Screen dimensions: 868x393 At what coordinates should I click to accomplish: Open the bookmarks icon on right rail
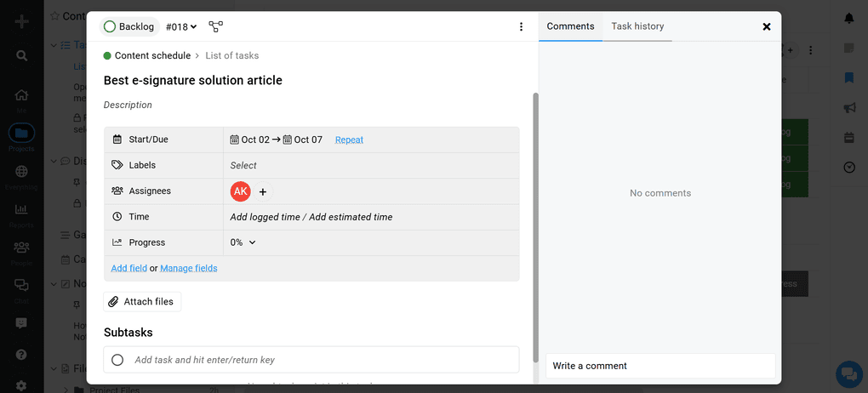pyautogui.click(x=849, y=77)
